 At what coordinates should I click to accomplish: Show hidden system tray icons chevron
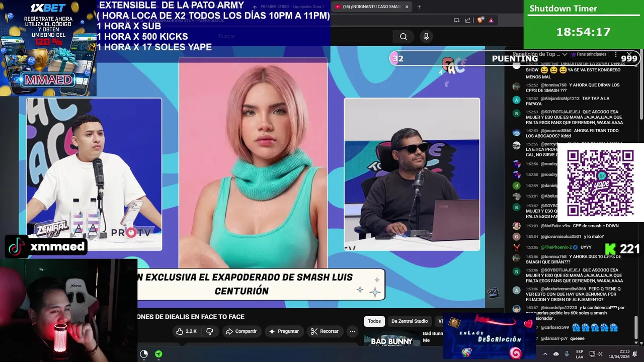(545, 354)
